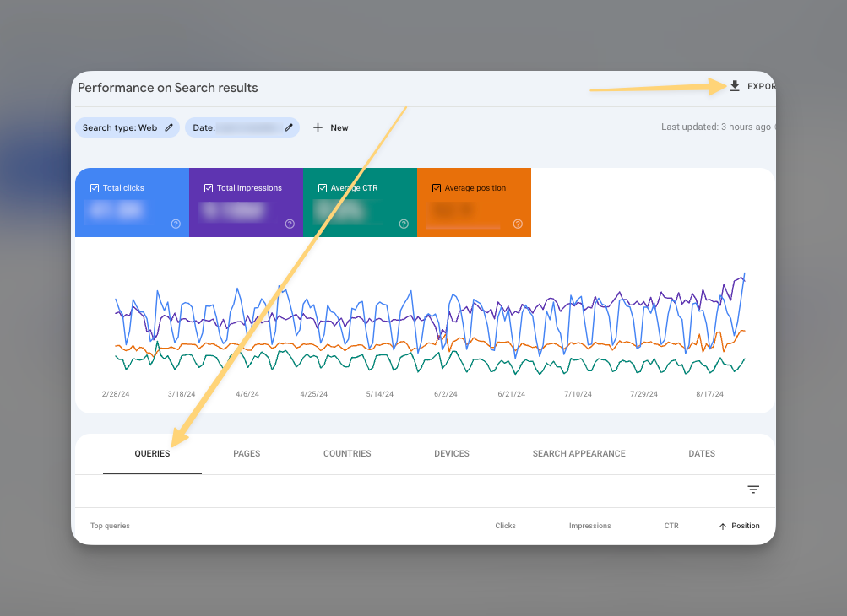This screenshot has height=616, width=847.
Task: Sort table by Impressions column
Action: tap(590, 526)
